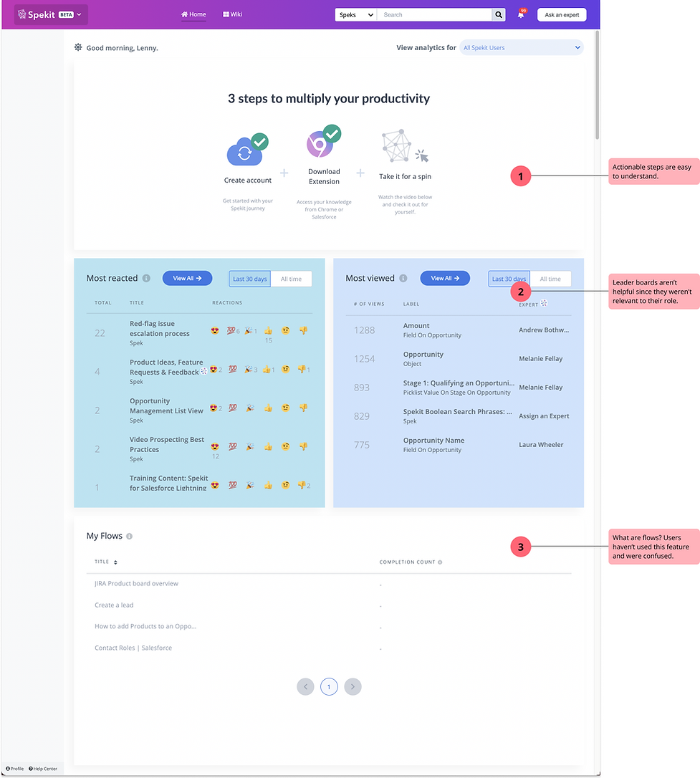Select All time in Most viewed
The image size is (700, 778).
point(550,279)
